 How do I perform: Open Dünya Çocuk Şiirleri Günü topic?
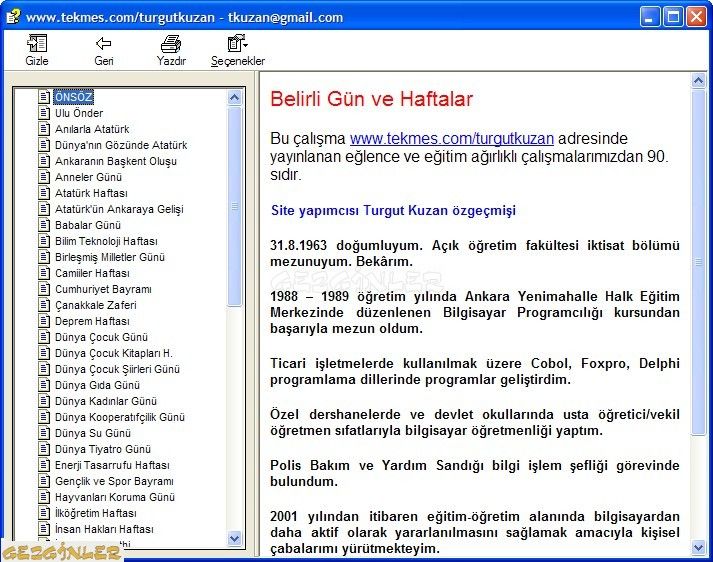(117, 369)
